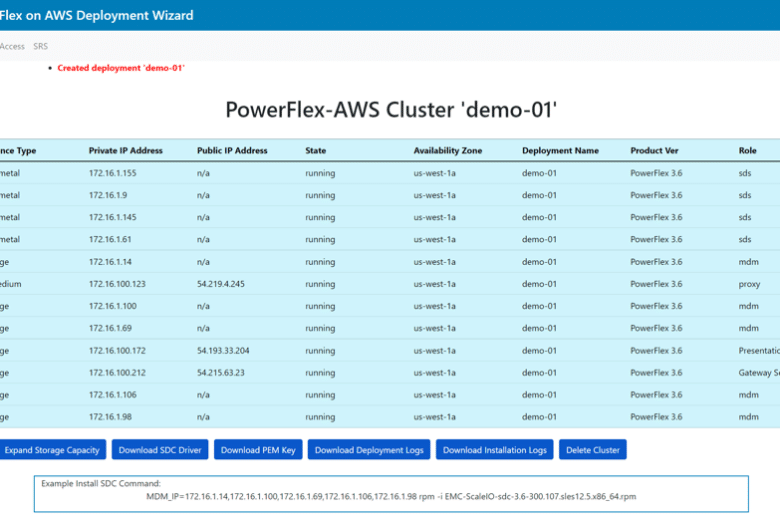Click Download Installation Logs button
This screenshot has width=780, height=516.
[x=494, y=450]
